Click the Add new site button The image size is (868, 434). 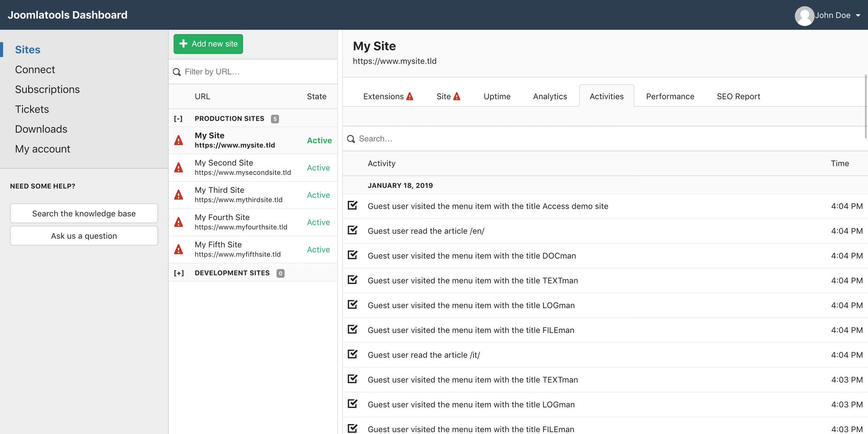coord(208,44)
